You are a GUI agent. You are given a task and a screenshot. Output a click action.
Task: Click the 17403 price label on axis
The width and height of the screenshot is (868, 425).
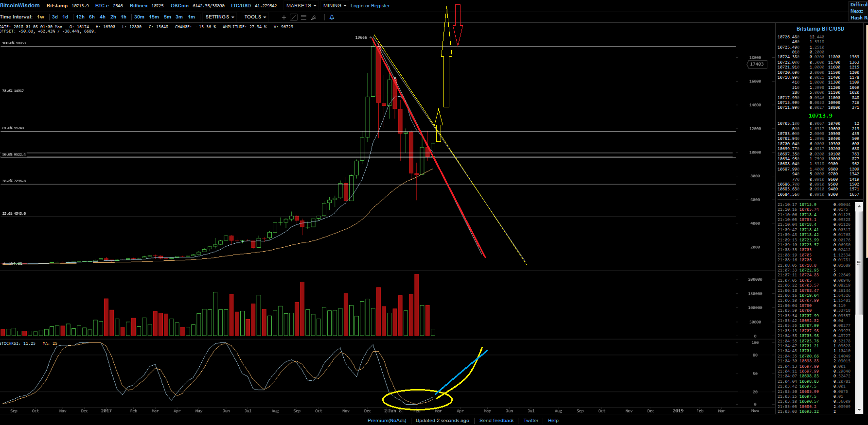pos(757,64)
